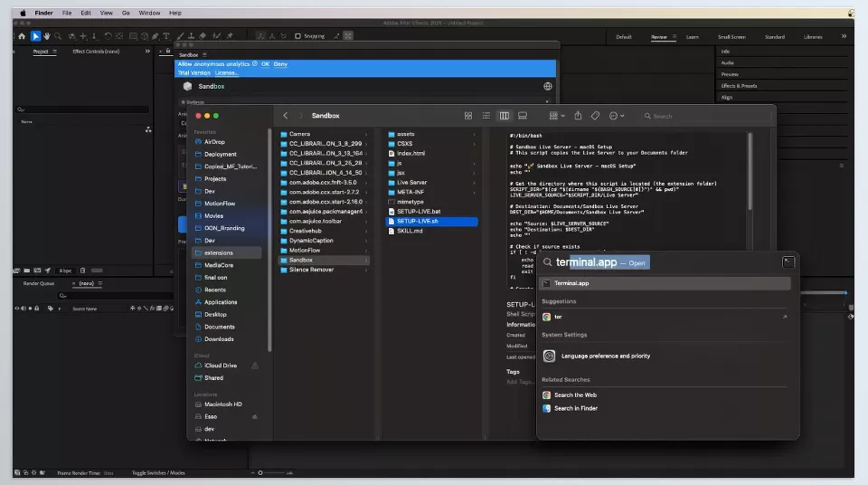The height and width of the screenshot is (485, 868).
Task: Switch Finder to list view
Action: click(486, 116)
